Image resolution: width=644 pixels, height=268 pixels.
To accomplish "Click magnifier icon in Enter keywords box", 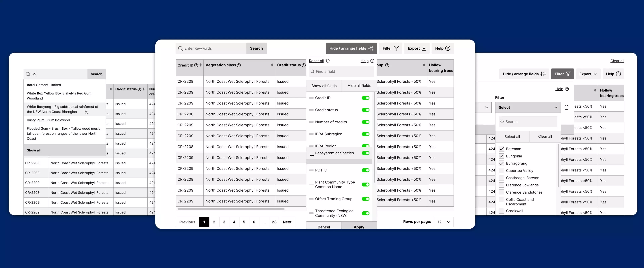I will pyautogui.click(x=180, y=48).
